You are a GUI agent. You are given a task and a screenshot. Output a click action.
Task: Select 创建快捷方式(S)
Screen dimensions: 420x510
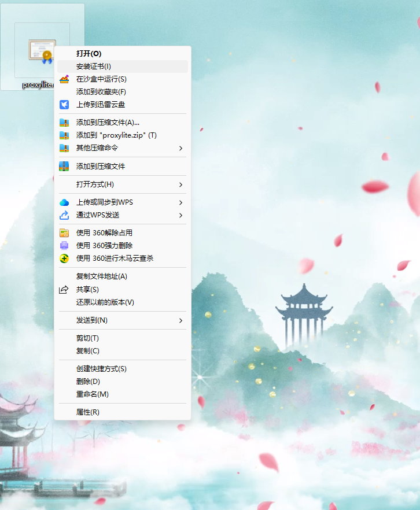click(x=122, y=369)
